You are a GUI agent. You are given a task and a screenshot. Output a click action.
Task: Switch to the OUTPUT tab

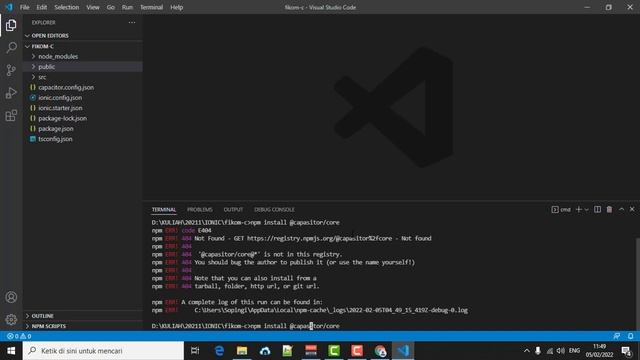pyautogui.click(x=233, y=209)
